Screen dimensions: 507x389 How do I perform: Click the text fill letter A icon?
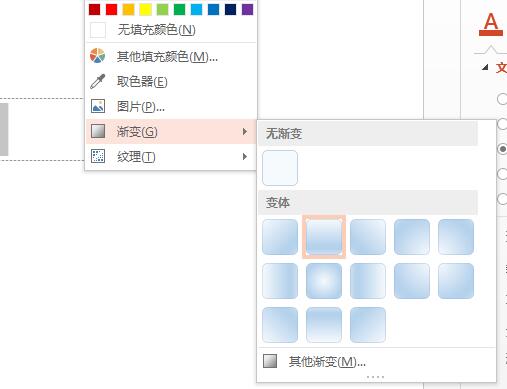tap(491, 24)
